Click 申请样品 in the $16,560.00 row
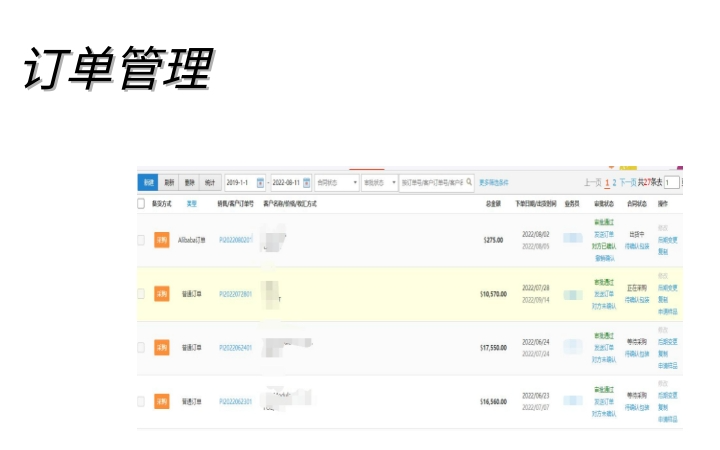720x450 pixels. [668, 419]
